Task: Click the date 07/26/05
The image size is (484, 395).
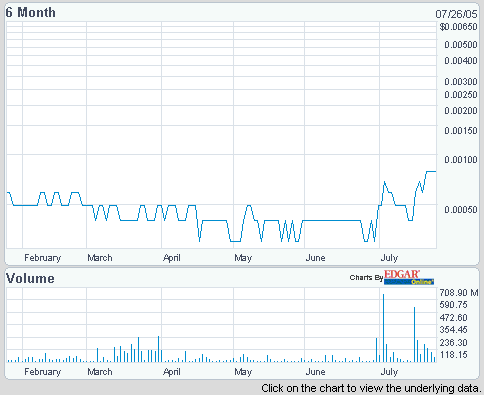Action: point(456,14)
